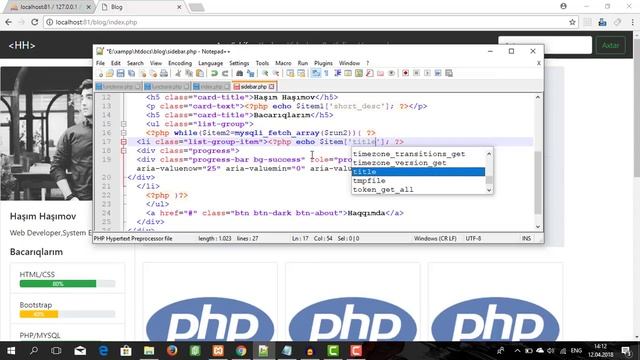Screen dimensions: 640x360
Task: Click the Zoom Out toolbar icon
Action: click(276, 73)
